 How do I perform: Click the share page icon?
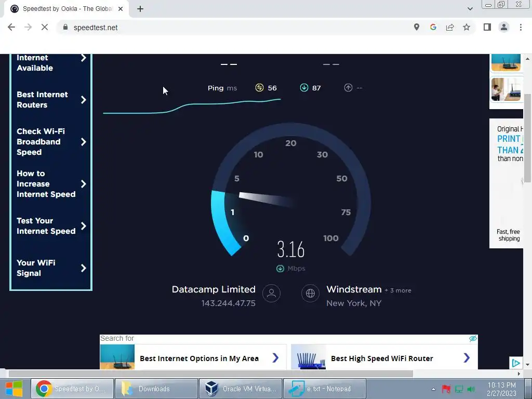coord(450,27)
